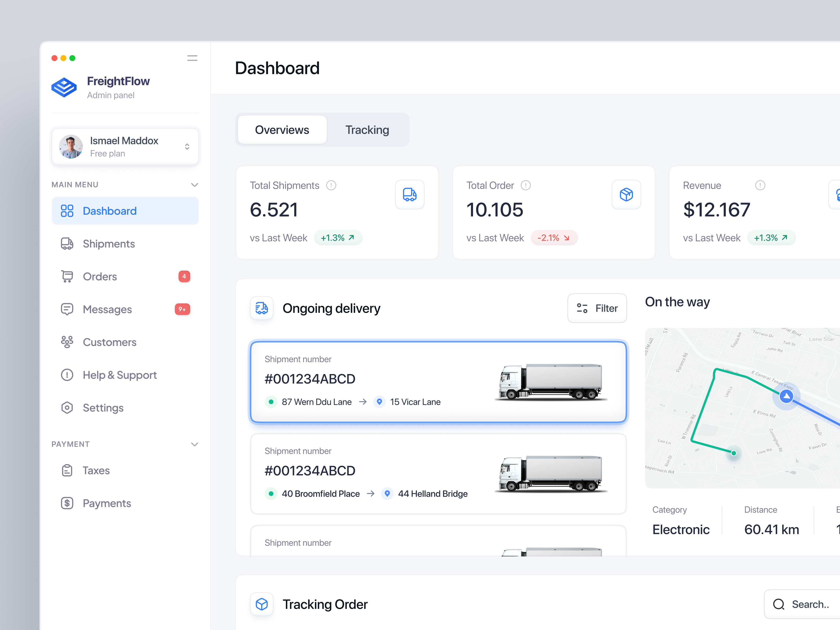Select the Payments dollar icon
The height and width of the screenshot is (630, 840).
point(67,503)
